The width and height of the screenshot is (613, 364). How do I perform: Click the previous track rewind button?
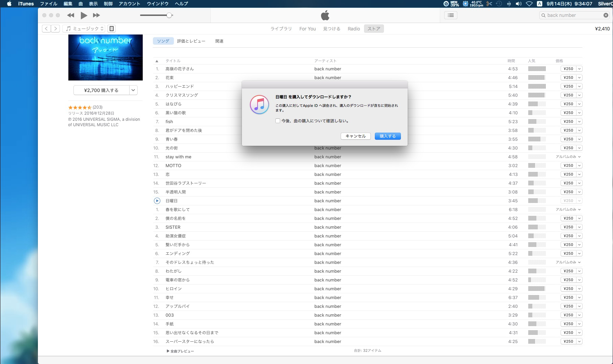[x=71, y=15]
